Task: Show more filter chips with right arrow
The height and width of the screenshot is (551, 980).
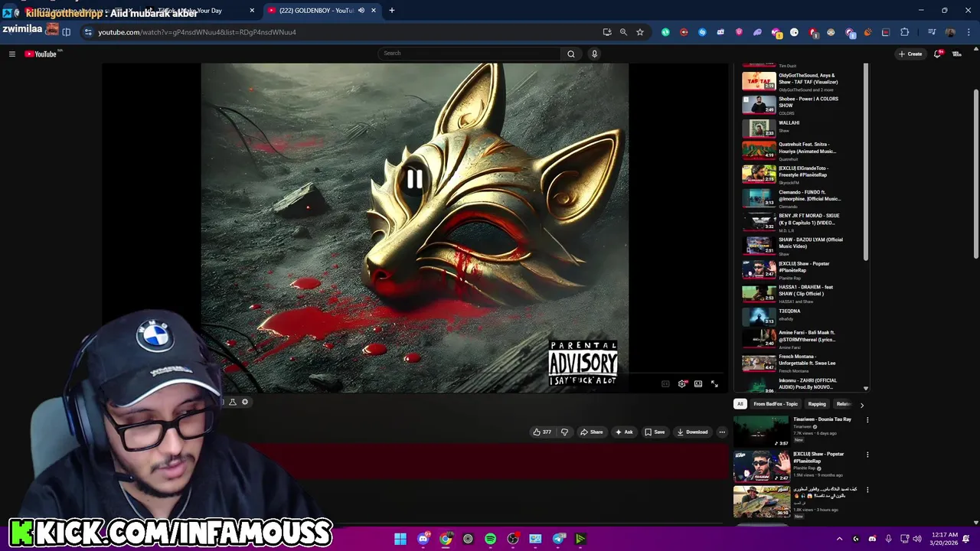Action: [x=861, y=405]
